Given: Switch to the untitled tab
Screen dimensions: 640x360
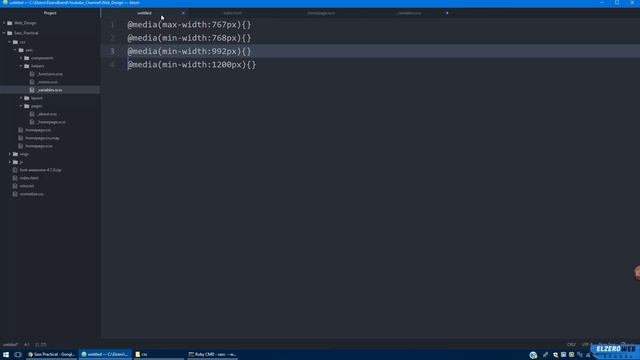Looking at the screenshot, I should pyautogui.click(x=144, y=13).
